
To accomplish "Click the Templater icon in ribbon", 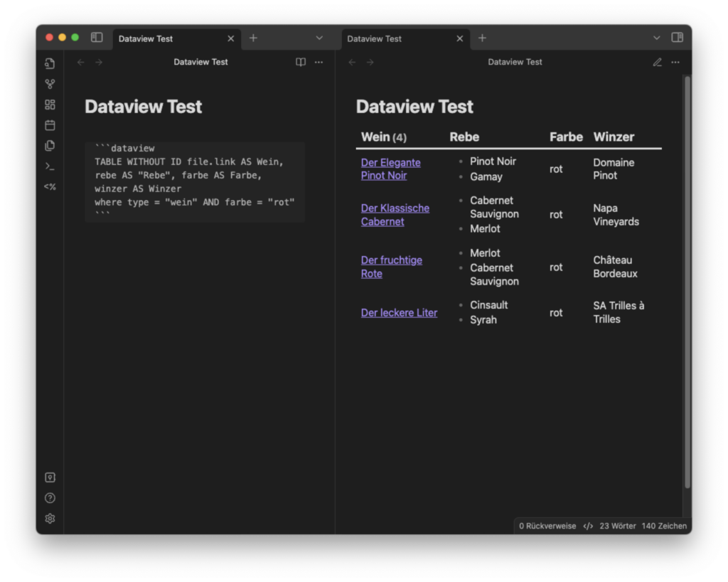I will (50, 186).
